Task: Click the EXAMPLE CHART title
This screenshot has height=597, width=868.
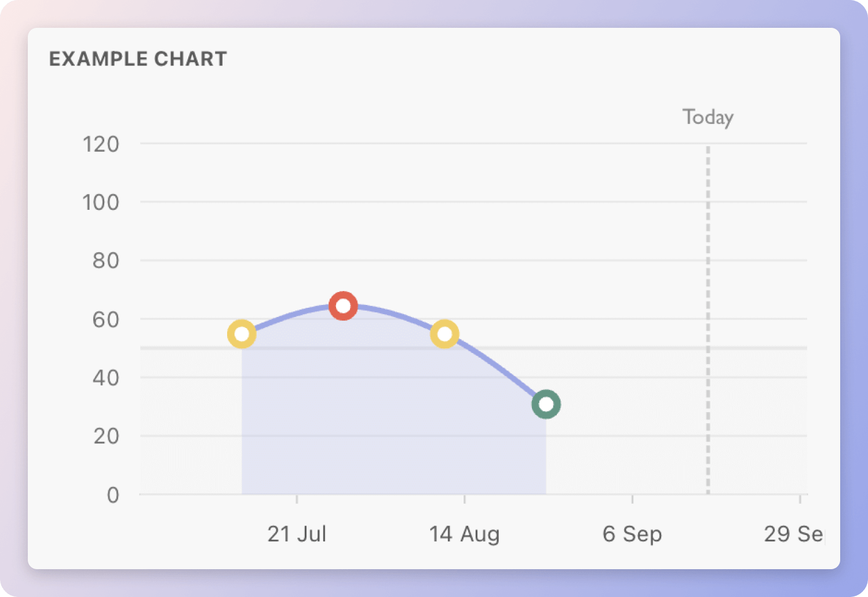Action: click(138, 59)
